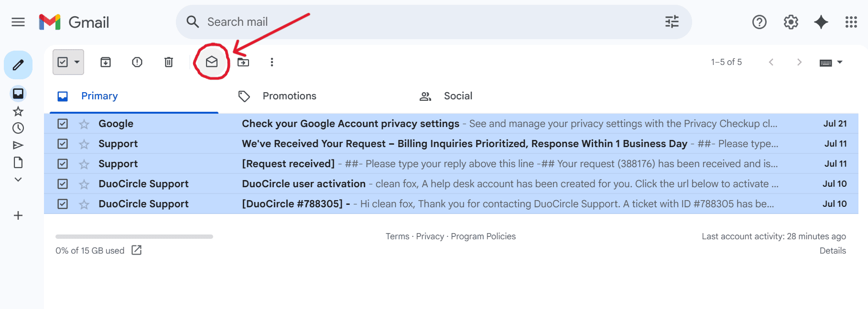Image resolution: width=868 pixels, height=309 pixels.
Task: Move selected emails to a folder
Action: click(x=243, y=62)
